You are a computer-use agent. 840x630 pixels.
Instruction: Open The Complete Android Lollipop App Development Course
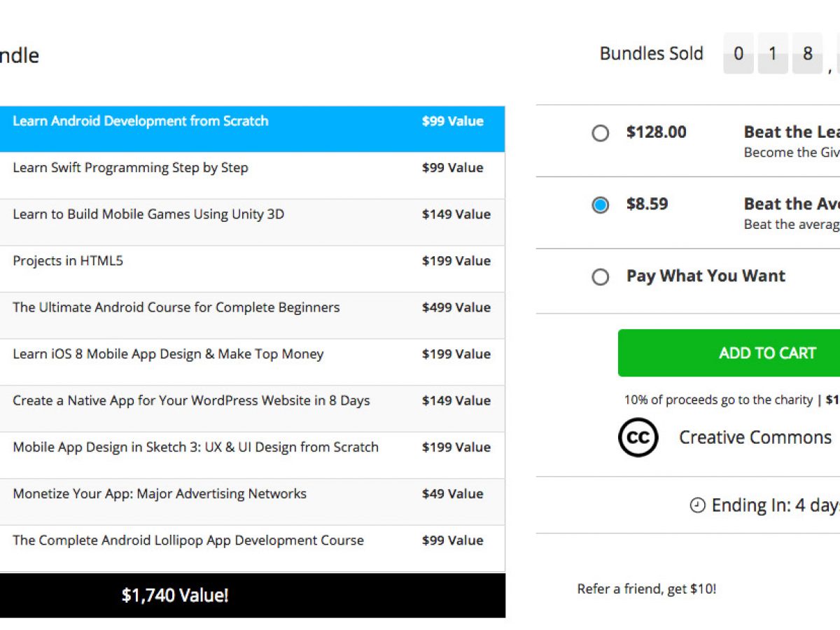coord(188,540)
